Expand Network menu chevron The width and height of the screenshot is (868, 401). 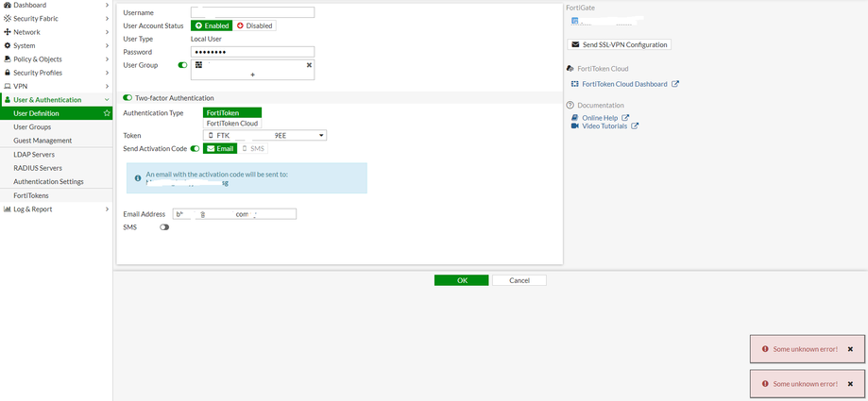click(107, 32)
